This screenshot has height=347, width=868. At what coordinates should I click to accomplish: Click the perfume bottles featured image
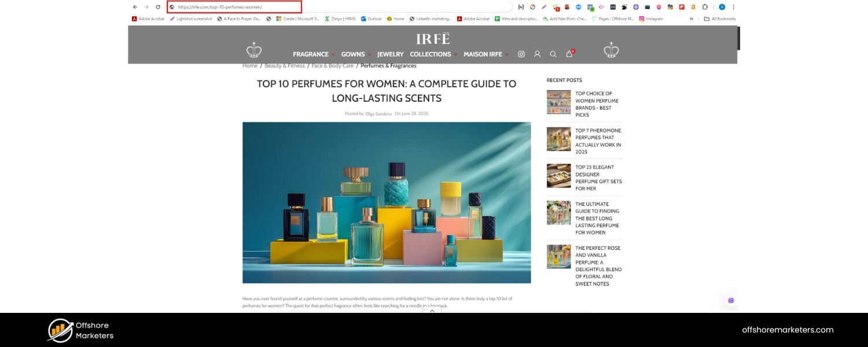pyautogui.click(x=386, y=202)
